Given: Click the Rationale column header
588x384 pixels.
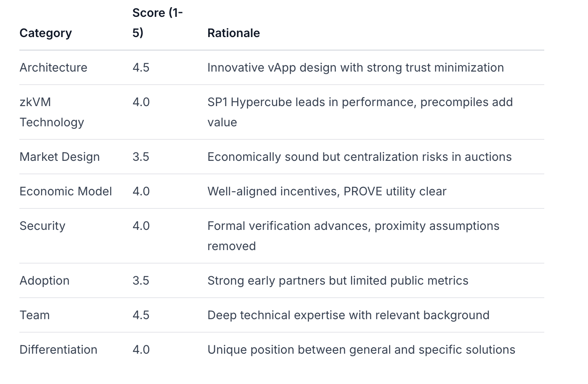Looking at the screenshot, I should [233, 33].
